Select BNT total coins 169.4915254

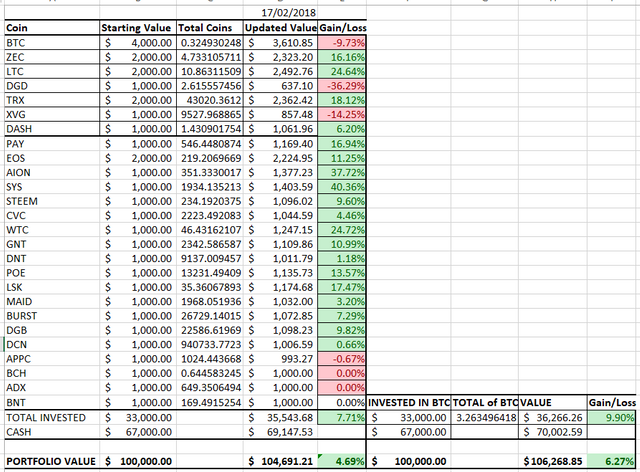pos(210,403)
